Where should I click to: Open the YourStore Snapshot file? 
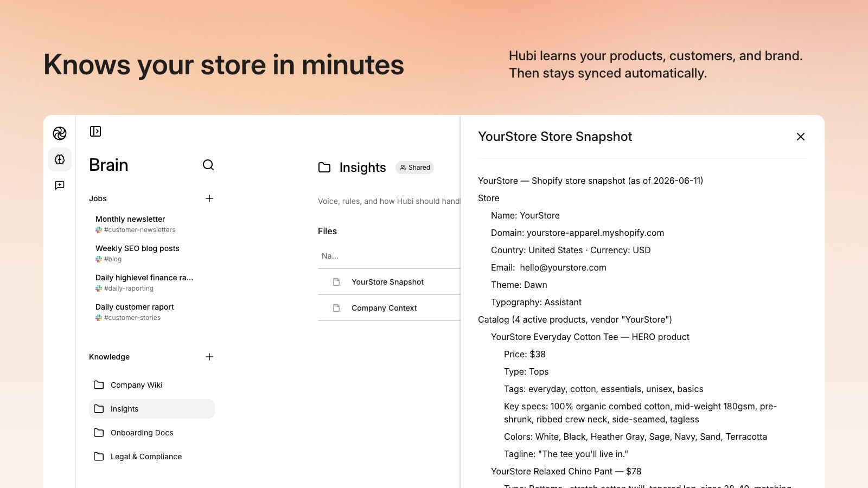387,282
